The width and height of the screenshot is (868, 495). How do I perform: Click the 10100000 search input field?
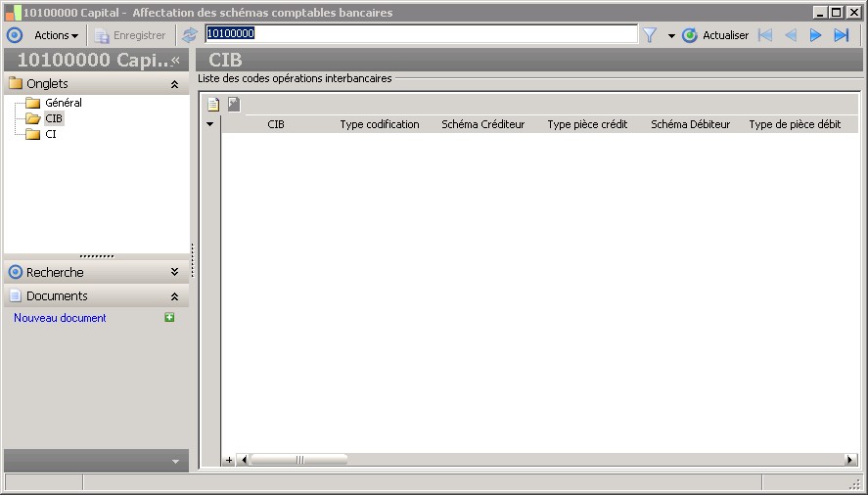pos(421,34)
